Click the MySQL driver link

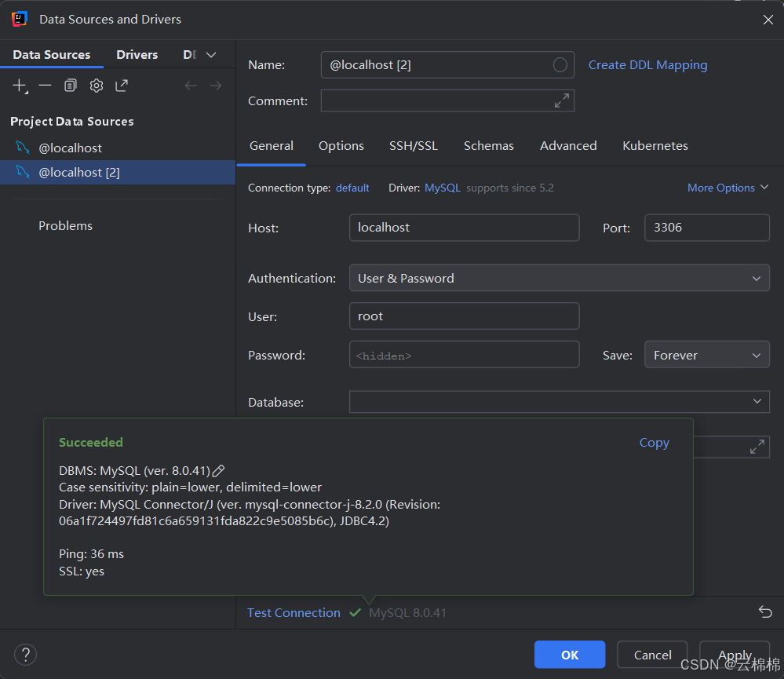(x=443, y=188)
